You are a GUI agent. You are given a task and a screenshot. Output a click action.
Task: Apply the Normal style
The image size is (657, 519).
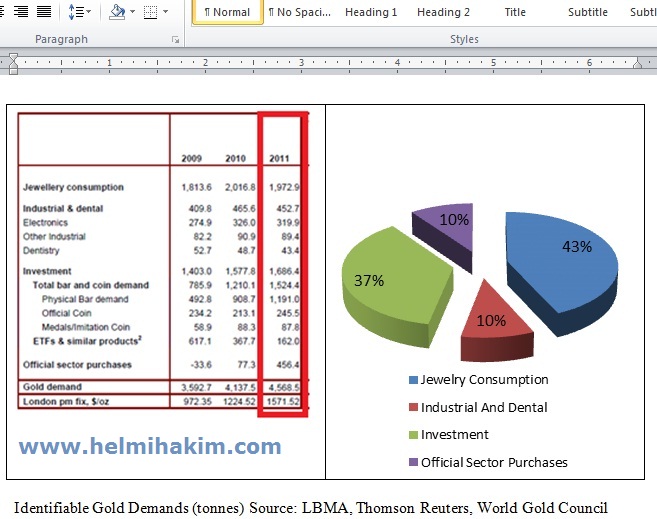pyautogui.click(x=228, y=12)
